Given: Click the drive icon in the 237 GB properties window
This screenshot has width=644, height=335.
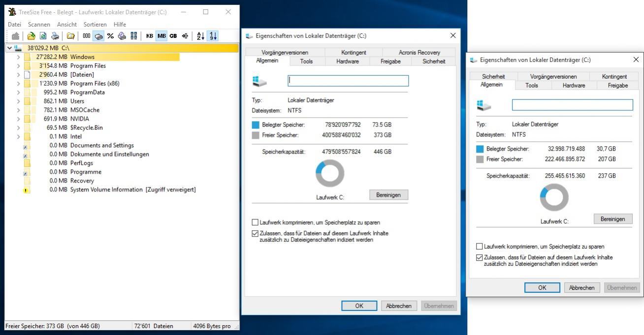Looking at the screenshot, I should pyautogui.click(x=483, y=105).
